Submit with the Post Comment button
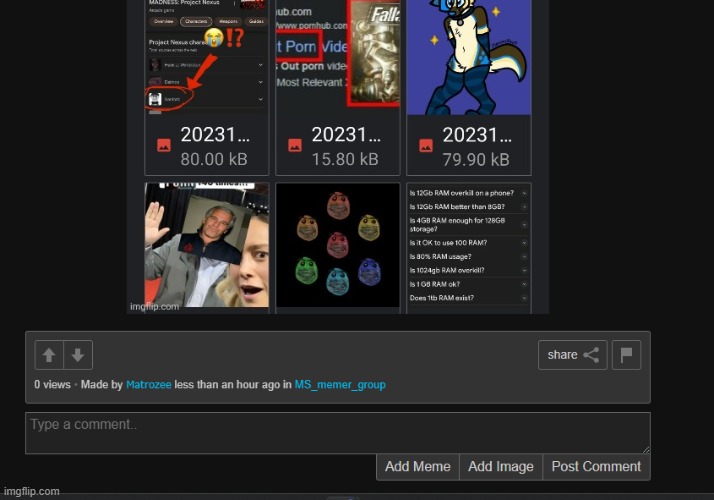Screen dimensions: 714x500 coord(596,466)
